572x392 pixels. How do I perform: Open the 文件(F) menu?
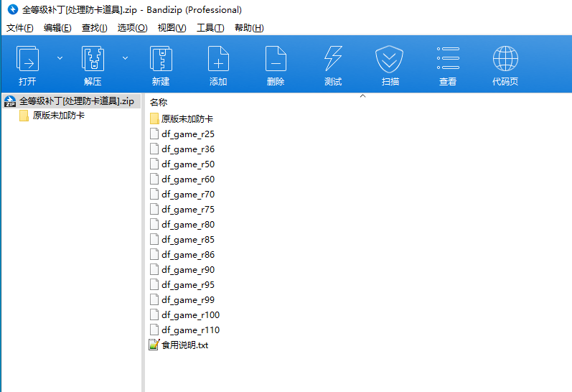coord(19,28)
